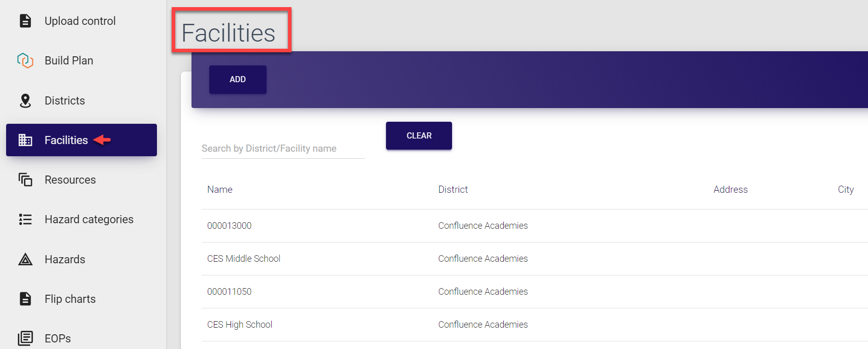The height and width of the screenshot is (349, 868).
Task: Click the Facilities building icon
Action: point(25,140)
